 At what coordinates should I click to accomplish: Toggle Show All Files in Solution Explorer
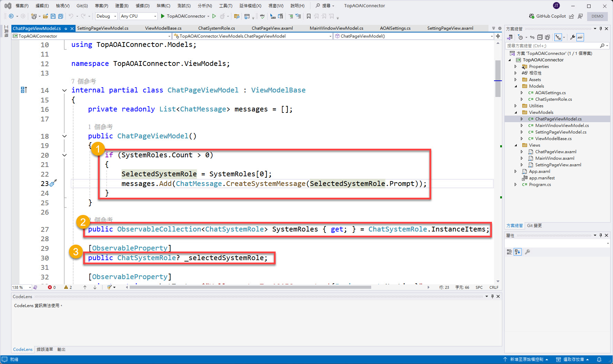(547, 37)
